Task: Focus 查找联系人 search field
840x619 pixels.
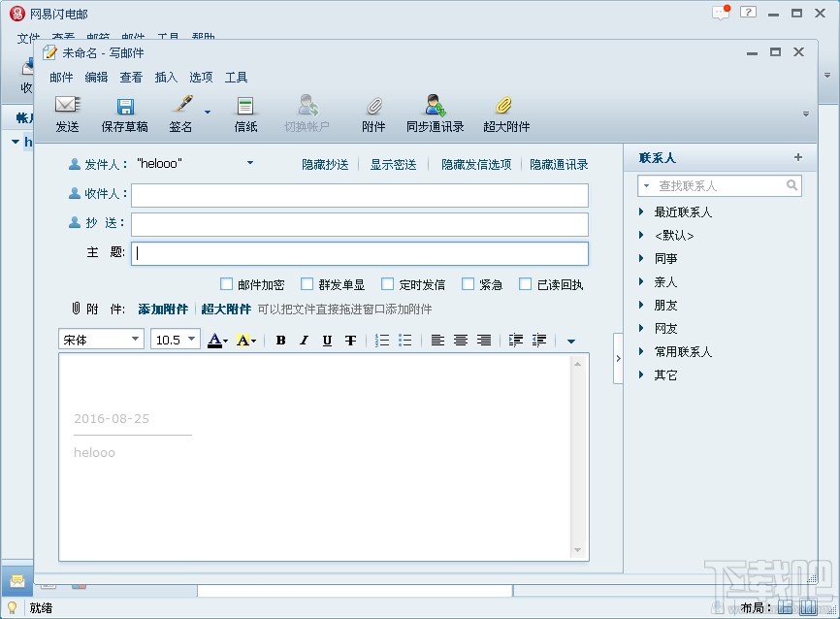Action: coord(720,186)
